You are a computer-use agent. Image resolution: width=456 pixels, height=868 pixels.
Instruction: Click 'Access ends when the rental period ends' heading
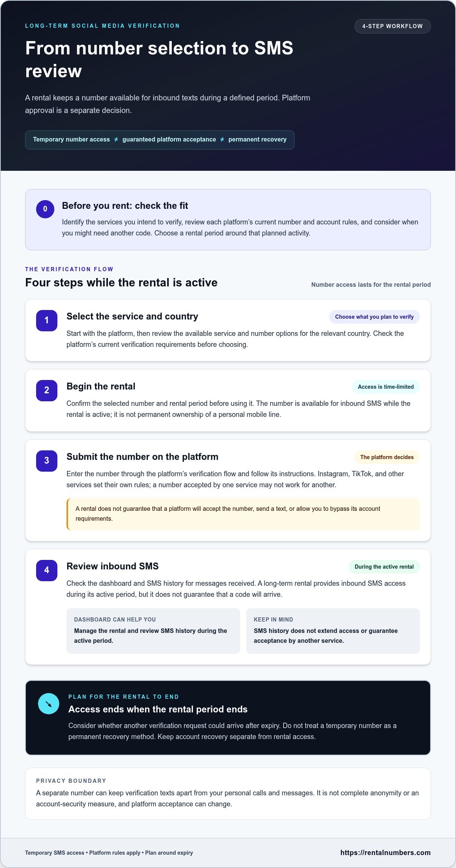[x=158, y=709]
